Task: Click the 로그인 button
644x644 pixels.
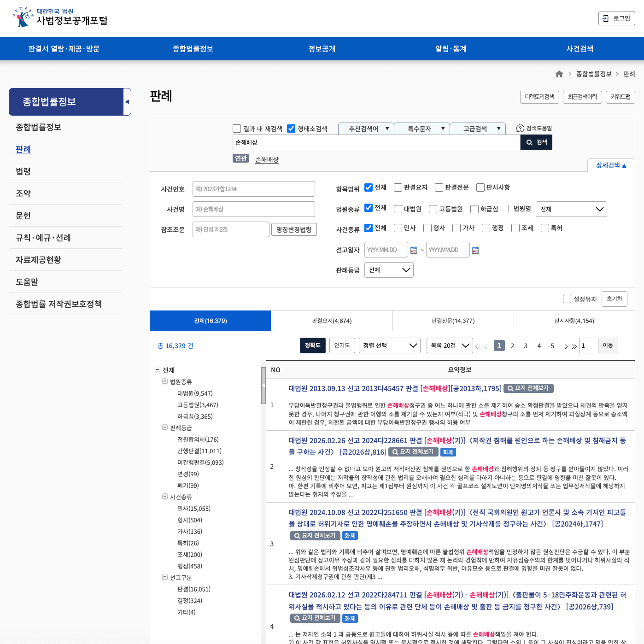Action: click(616, 18)
